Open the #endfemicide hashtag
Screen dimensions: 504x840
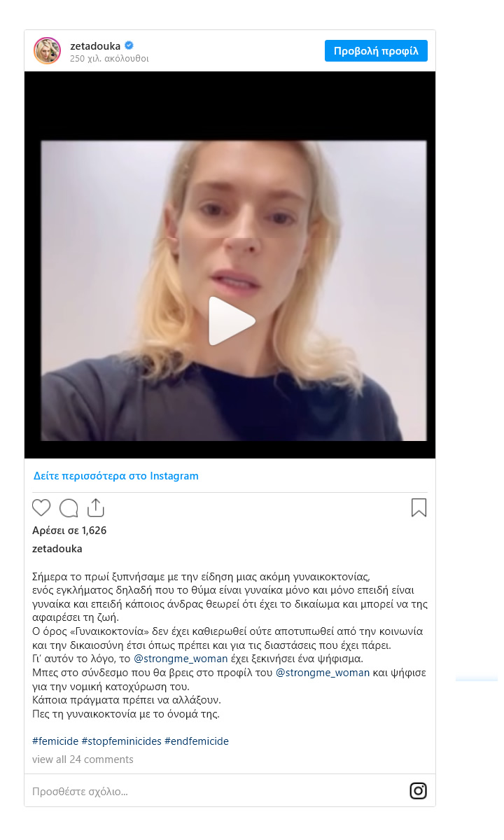coord(197,741)
